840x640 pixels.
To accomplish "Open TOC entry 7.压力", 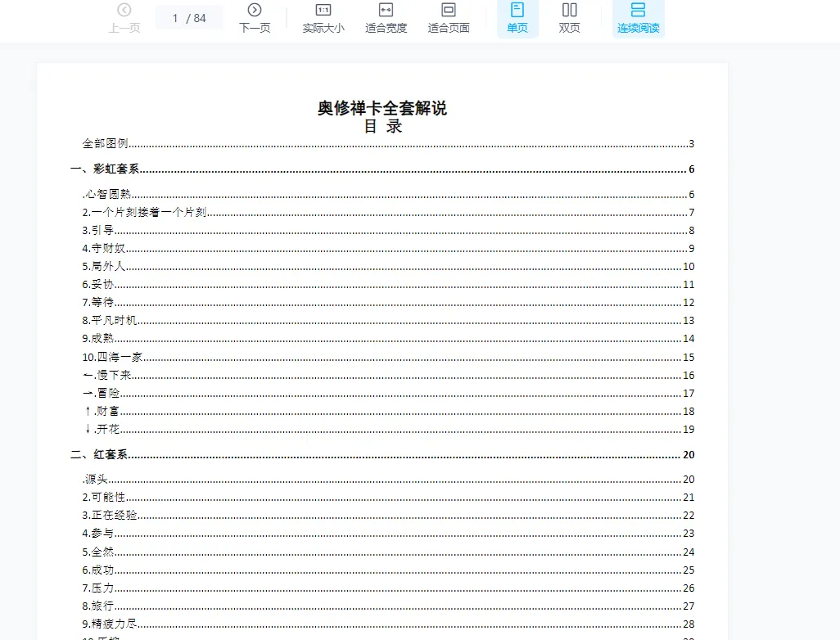I will [x=388, y=588].
